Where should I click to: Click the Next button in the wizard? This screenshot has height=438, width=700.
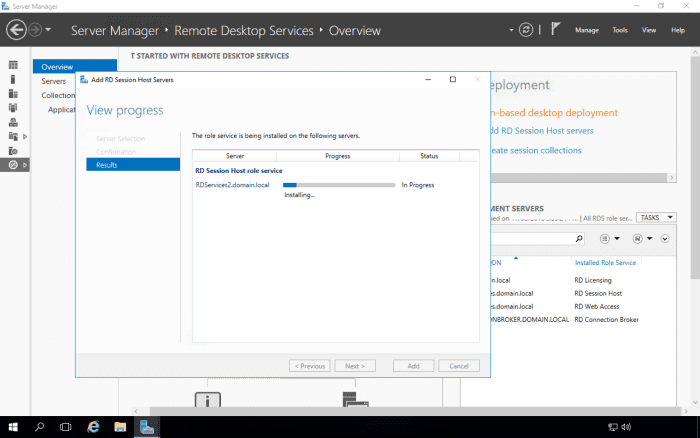355,366
